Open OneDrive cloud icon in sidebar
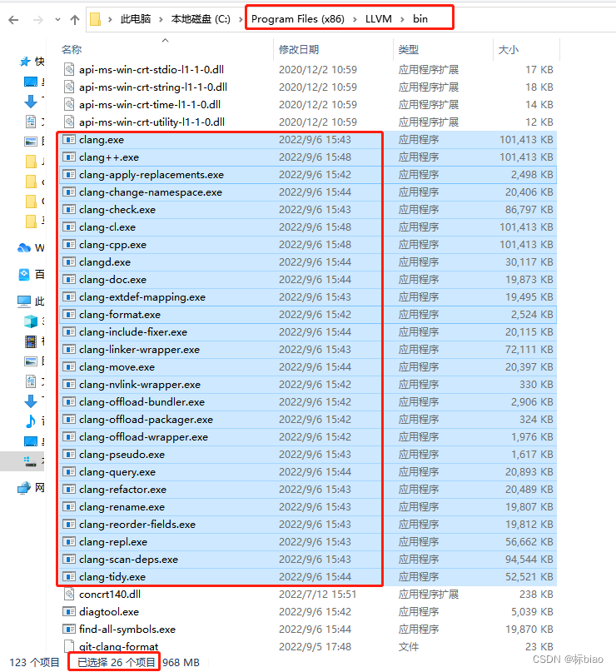The height and width of the screenshot is (672, 616). [x=24, y=247]
